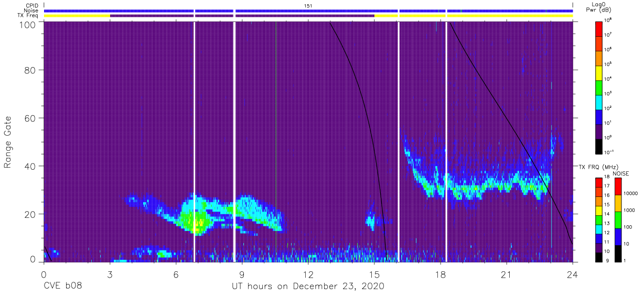The image size is (644, 297).
Task: Click the 1000 tick on NOISE legend
Action: (x=629, y=211)
